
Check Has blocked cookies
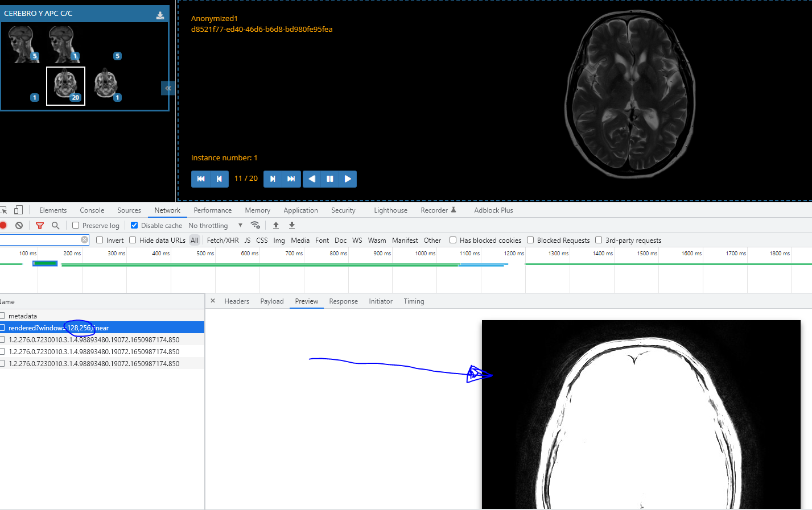pyautogui.click(x=453, y=240)
